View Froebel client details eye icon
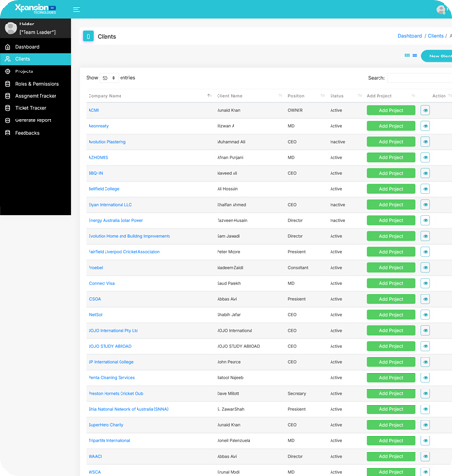The image size is (452, 476). coord(425,268)
